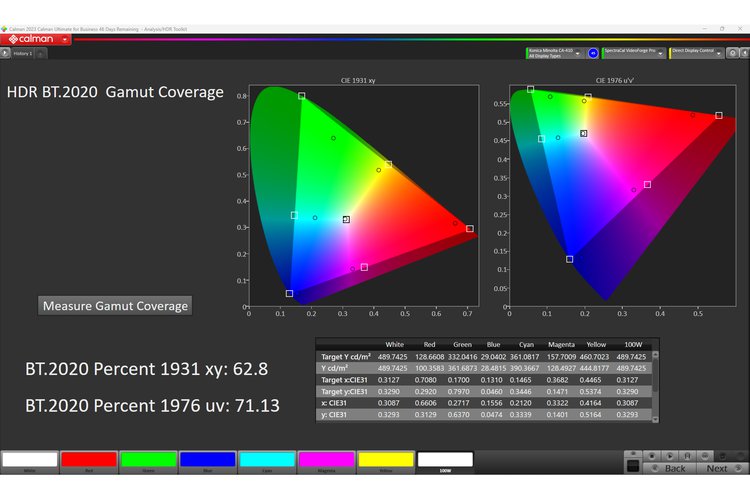
Task: Select the Cyan color patch swatch
Action: pos(267,460)
